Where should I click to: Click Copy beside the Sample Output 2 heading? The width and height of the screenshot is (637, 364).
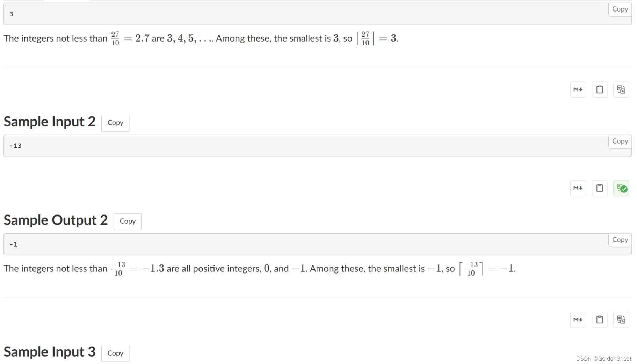pyautogui.click(x=127, y=221)
